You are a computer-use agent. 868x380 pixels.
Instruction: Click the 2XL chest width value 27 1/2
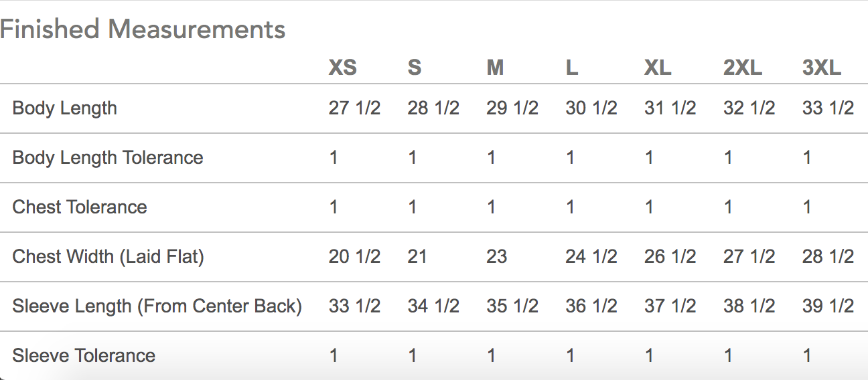coord(749,257)
